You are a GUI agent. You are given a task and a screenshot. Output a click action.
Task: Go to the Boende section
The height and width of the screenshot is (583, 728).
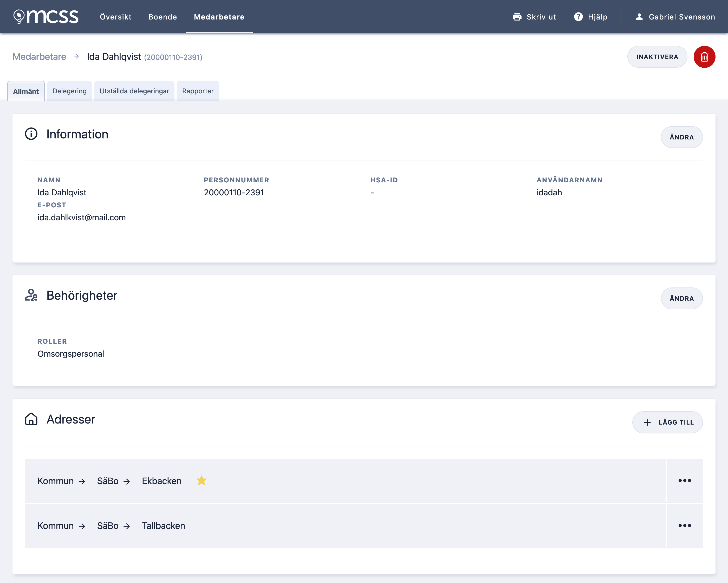click(x=163, y=17)
